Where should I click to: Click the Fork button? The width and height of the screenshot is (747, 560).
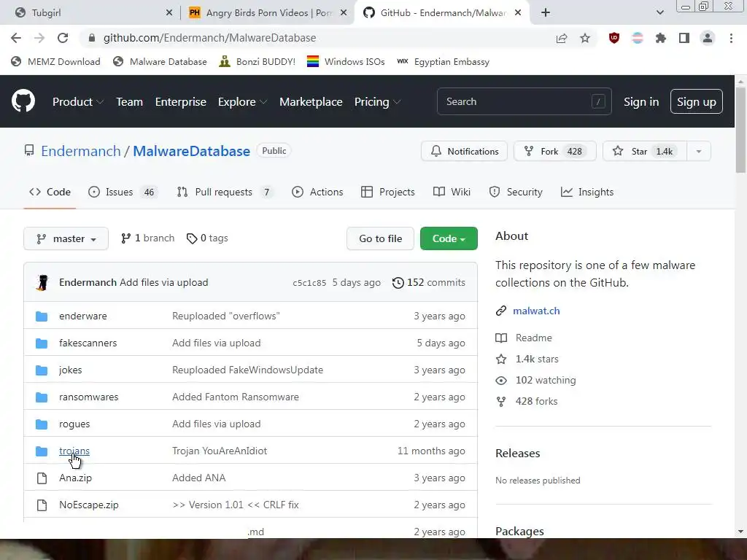pos(554,152)
